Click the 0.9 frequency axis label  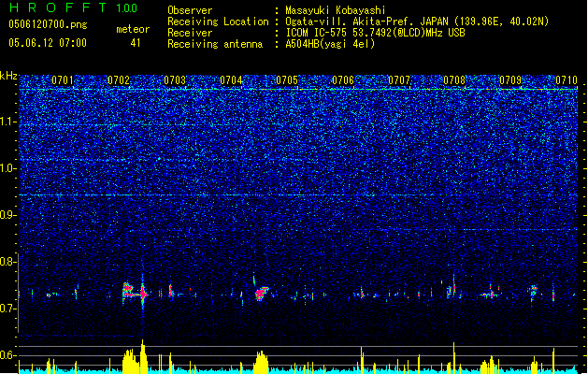(7, 215)
